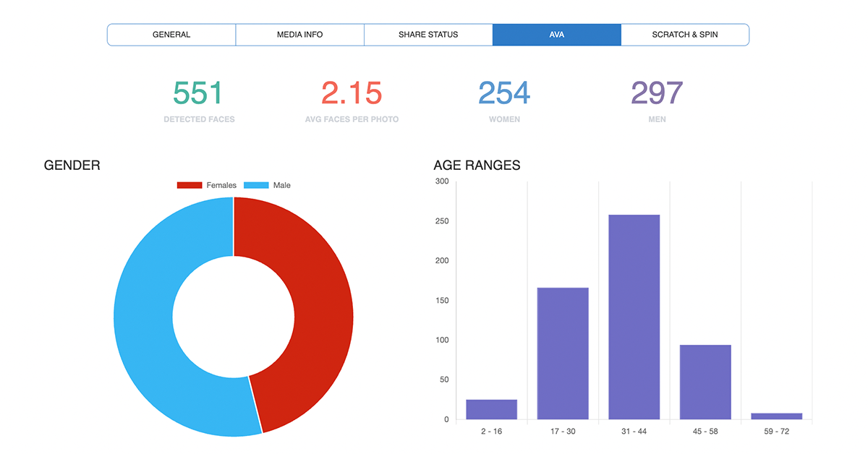
Task: Toggle the Male legend entry
Action: point(267,186)
